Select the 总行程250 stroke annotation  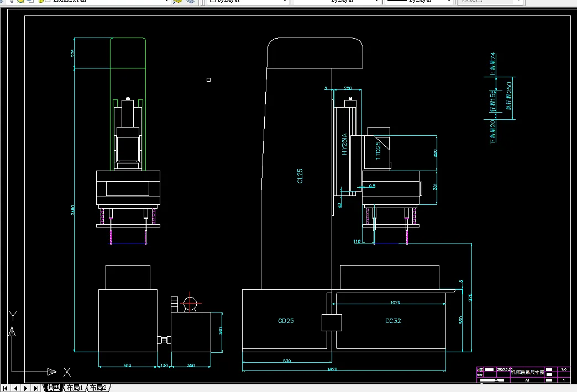click(509, 96)
